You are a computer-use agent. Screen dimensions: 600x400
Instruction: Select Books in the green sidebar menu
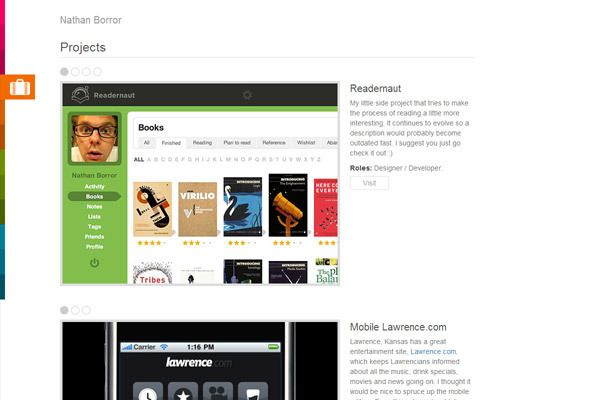(95, 196)
